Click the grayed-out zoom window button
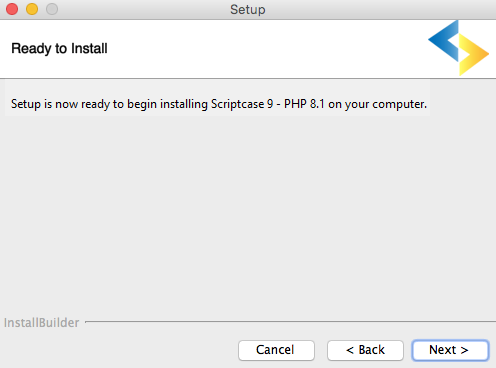The image size is (496, 368). tap(52, 9)
